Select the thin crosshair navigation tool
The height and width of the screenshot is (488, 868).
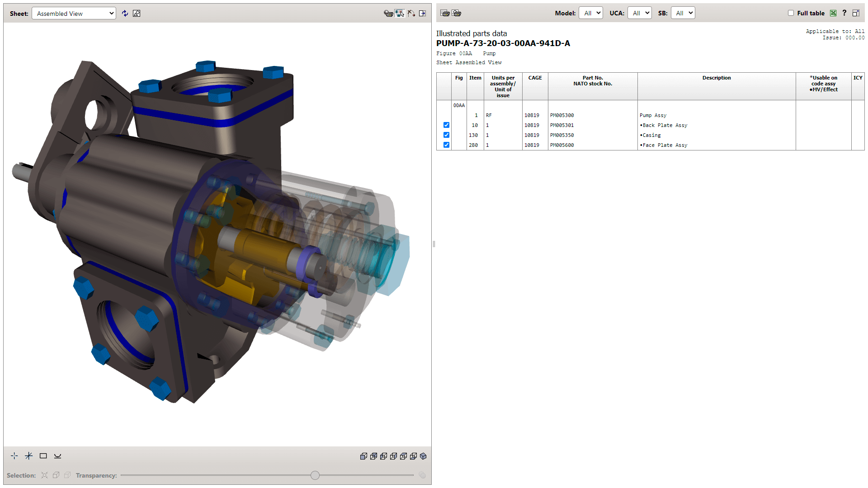14,456
